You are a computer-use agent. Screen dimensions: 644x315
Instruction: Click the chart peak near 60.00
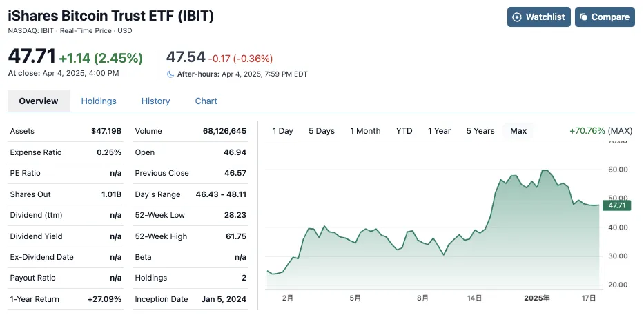[x=546, y=170]
